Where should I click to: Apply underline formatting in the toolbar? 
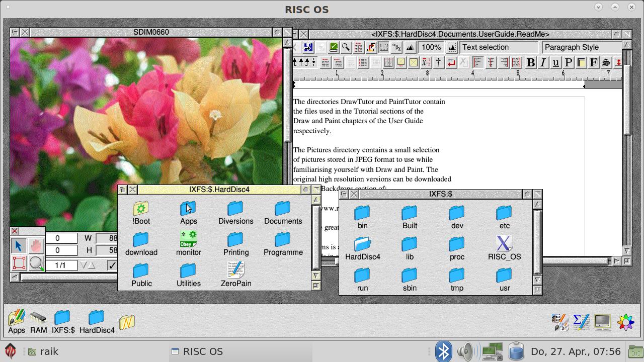pos(555,62)
